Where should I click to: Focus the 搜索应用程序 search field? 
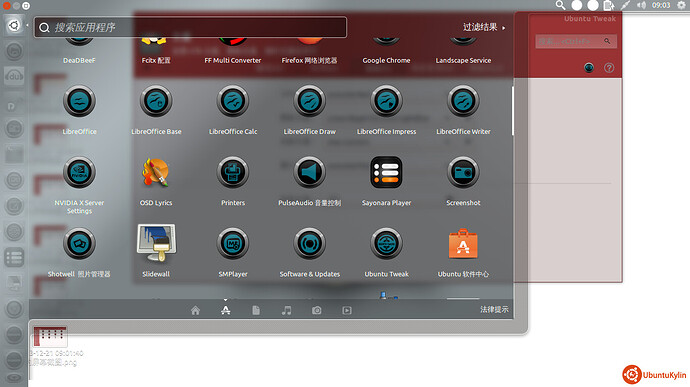tap(191, 27)
